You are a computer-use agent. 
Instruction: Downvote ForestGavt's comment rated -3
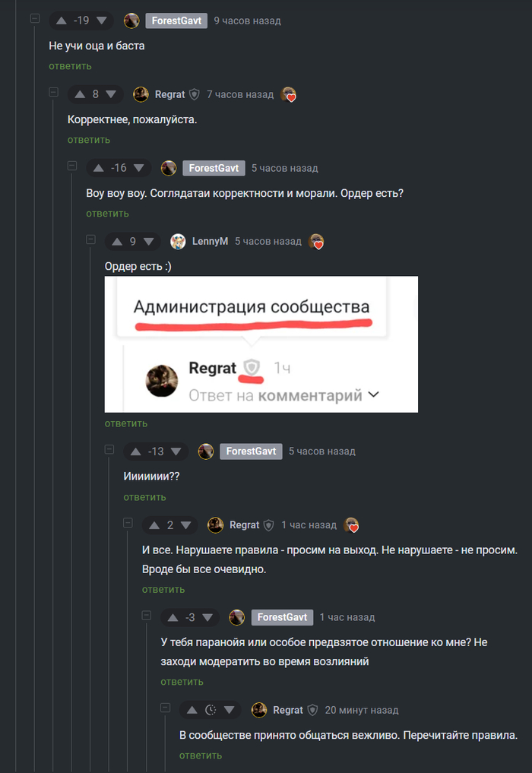207,617
